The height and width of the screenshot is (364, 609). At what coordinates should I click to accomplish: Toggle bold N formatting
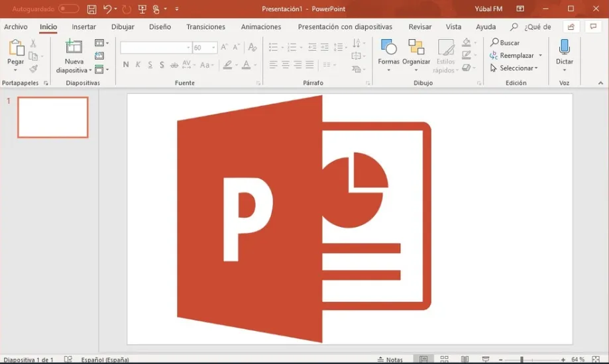(x=126, y=65)
